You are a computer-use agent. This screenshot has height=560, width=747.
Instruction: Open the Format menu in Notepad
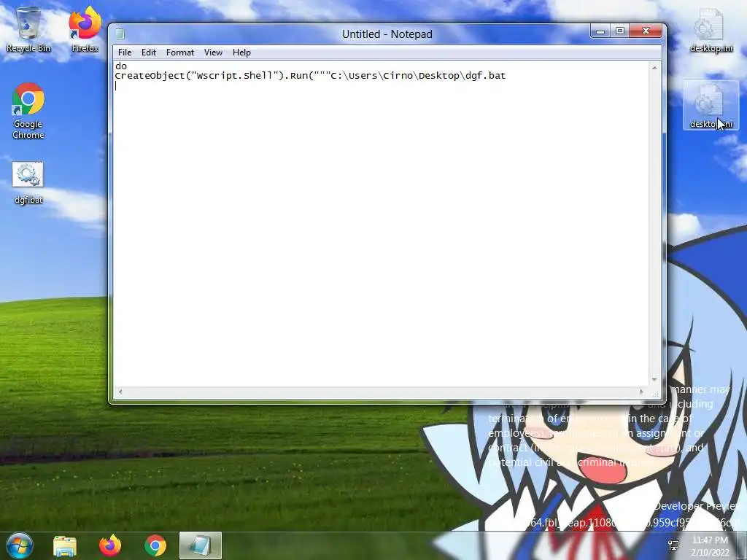tap(180, 52)
